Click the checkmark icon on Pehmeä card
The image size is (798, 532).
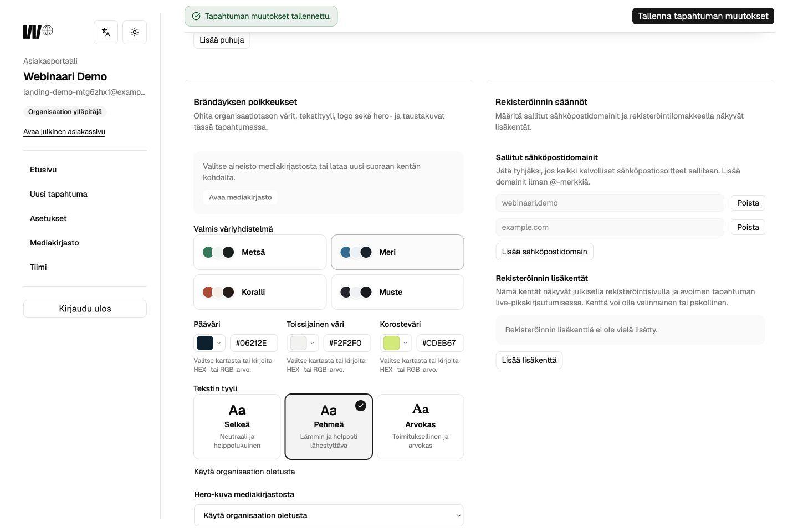click(361, 406)
